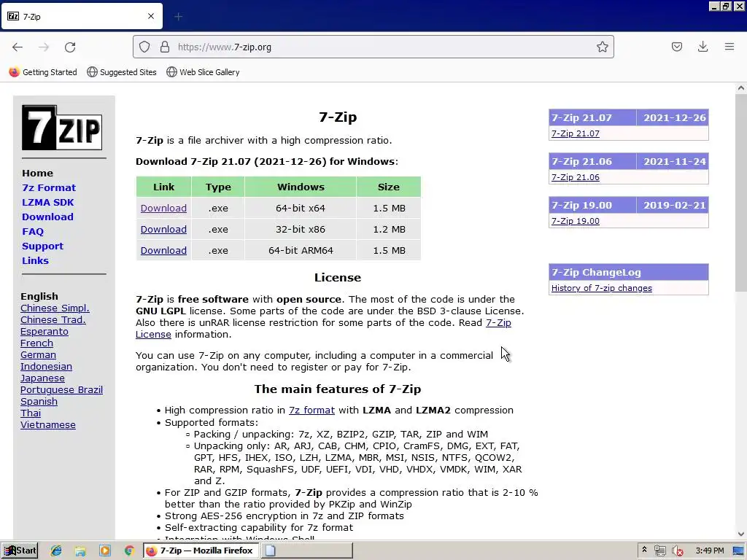Select the blank document taskbar button
Viewport: 747px width, 560px height.
pyautogui.click(x=307, y=551)
